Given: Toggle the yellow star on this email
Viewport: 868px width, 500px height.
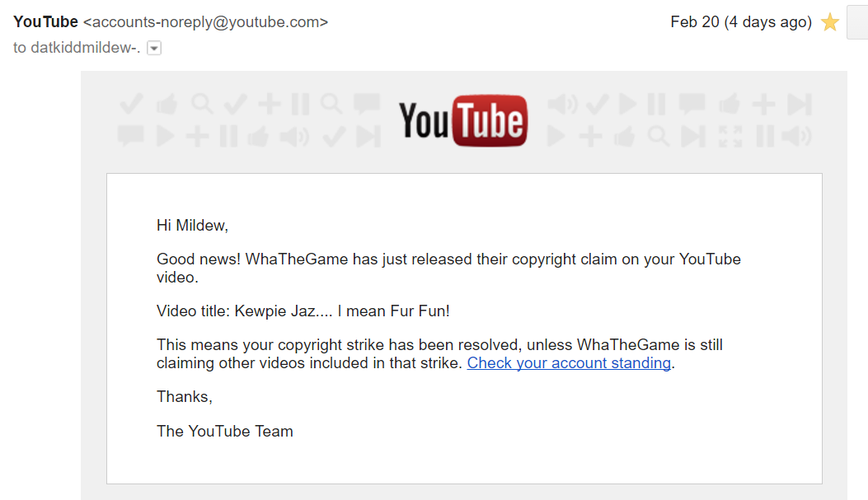Looking at the screenshot, I should click(830, 22).
